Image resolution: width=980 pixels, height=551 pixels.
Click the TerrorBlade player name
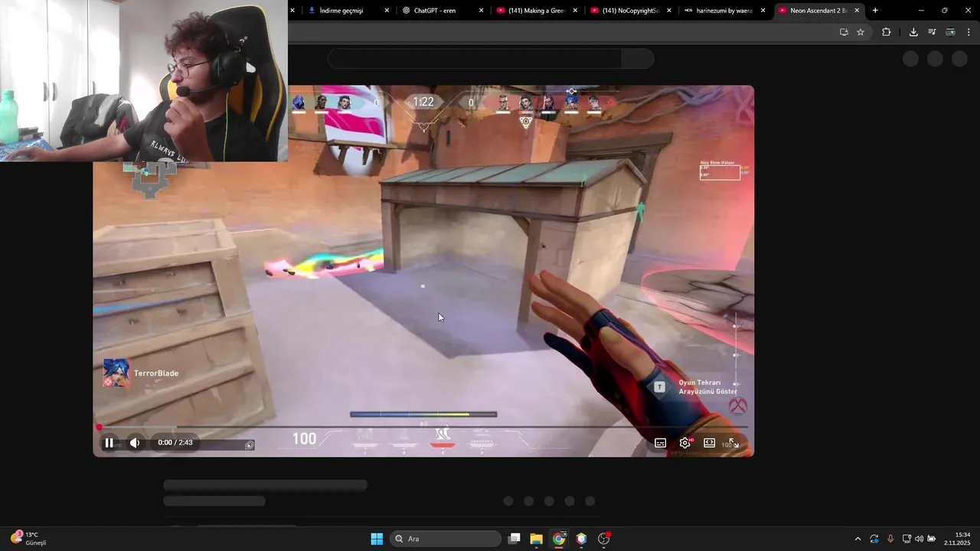point(156,373)
